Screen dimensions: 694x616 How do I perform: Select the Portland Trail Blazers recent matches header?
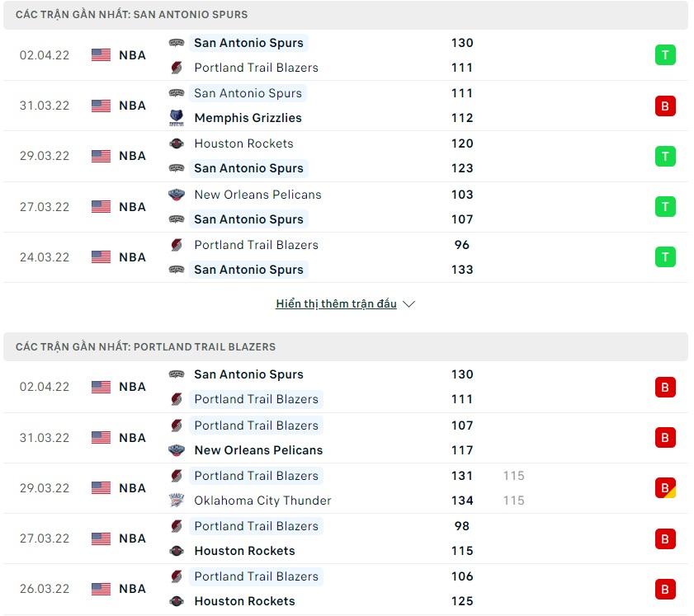pos(146,347)
